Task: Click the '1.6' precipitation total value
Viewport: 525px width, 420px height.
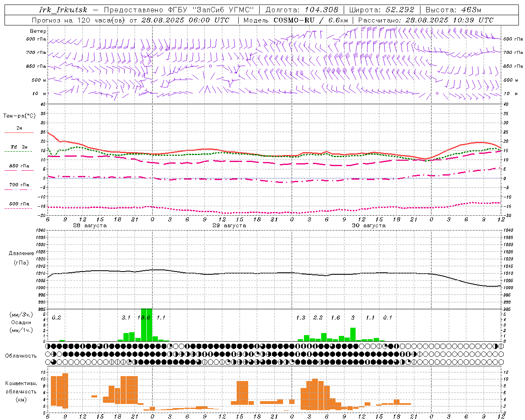Action: pyautogui.click(x=336, y=317)
